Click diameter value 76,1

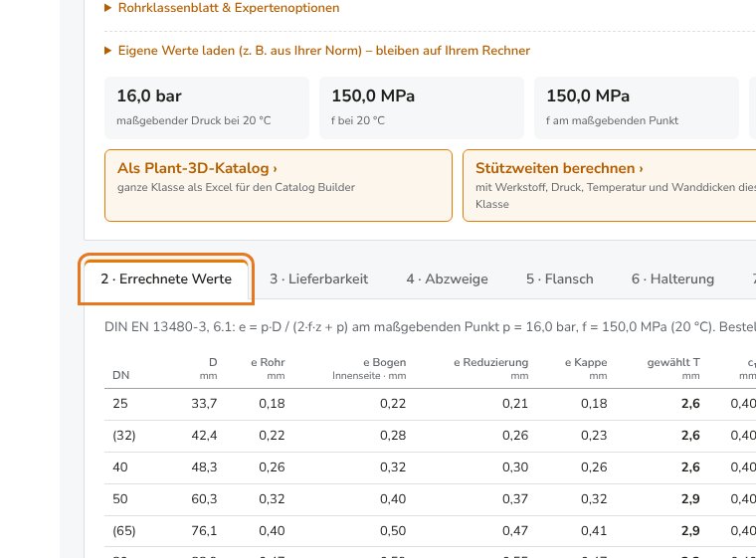coord(204,530)
